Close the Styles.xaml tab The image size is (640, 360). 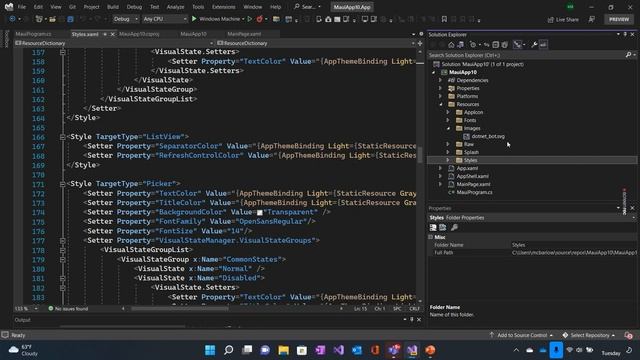(x=113, y=34)
